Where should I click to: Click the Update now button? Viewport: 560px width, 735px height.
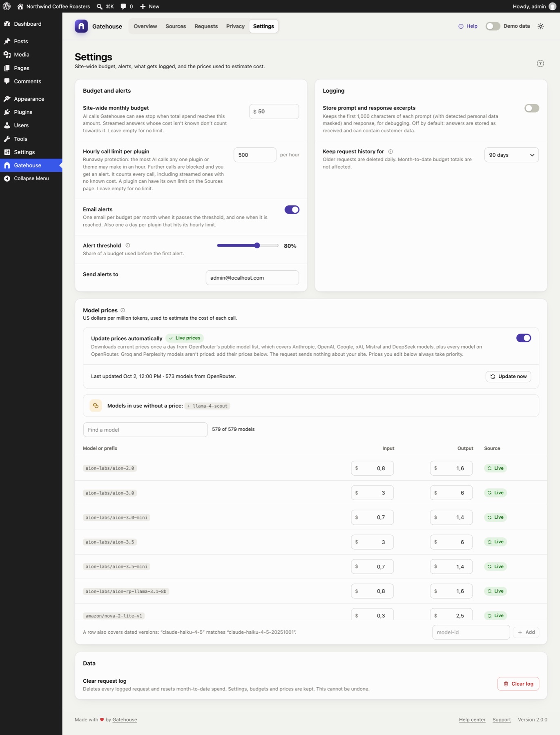coord(508,376)
